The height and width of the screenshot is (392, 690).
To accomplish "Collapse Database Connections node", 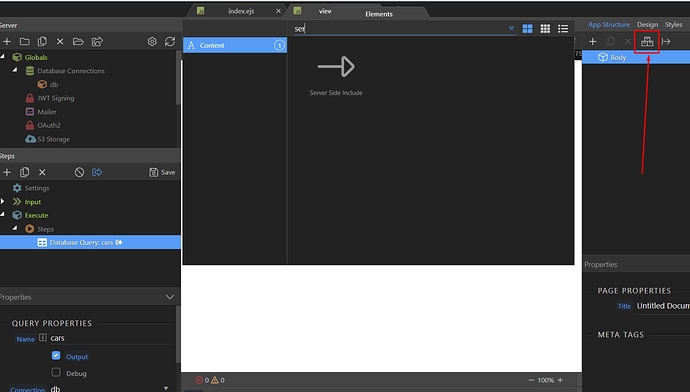I will (15, 70).
